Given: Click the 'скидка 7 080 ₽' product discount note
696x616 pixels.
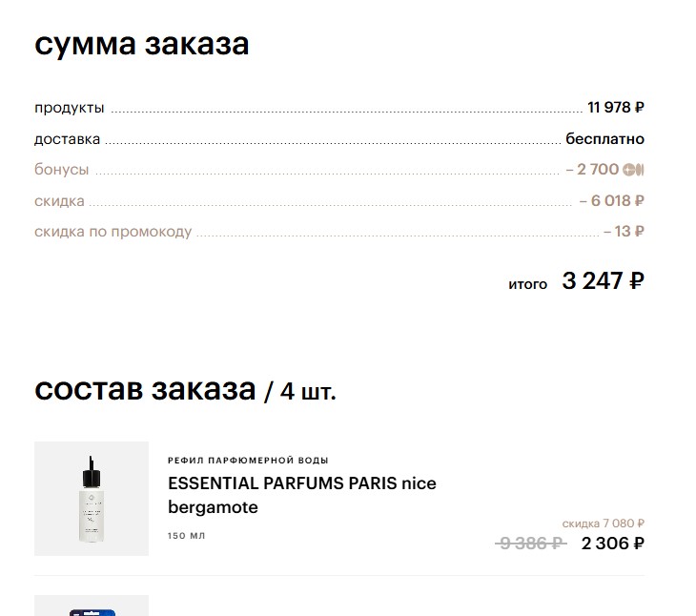Looking at the screenshot, I should point(603,523).
